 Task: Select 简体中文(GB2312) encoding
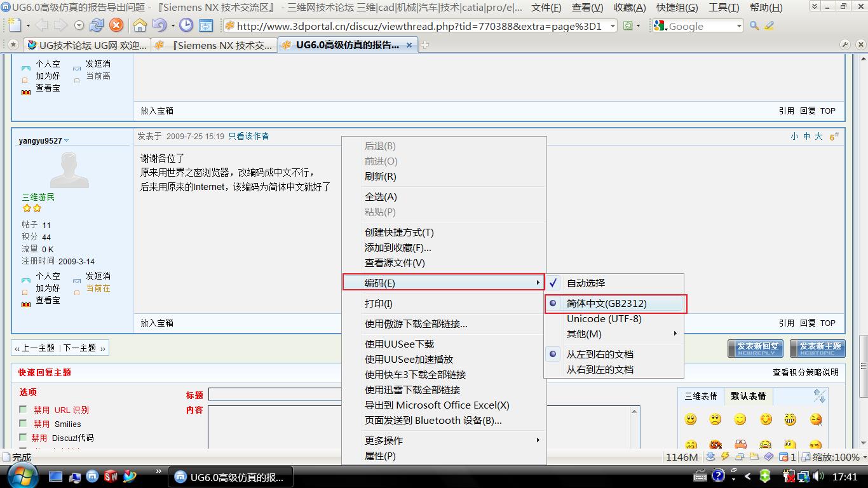point(614,304)
